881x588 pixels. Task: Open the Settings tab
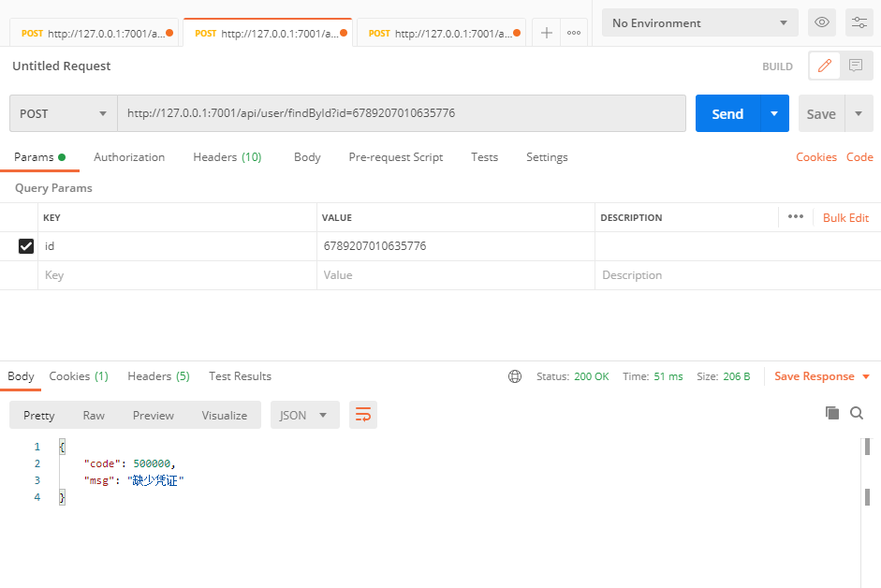point(547,157)
